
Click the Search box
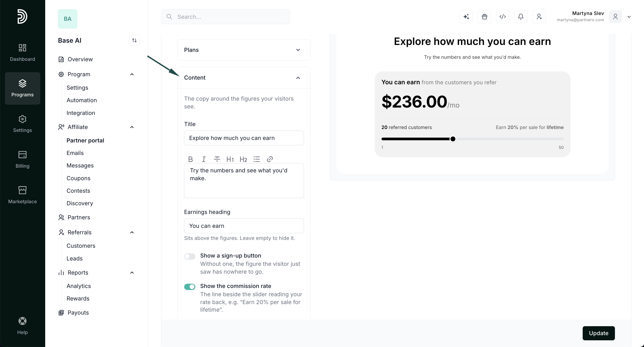click(x=225, y=17)
